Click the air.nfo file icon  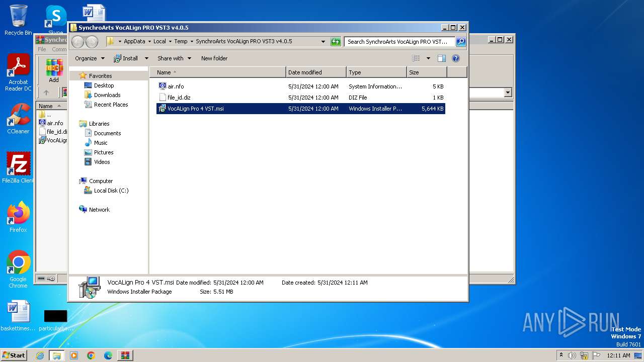(x=163, y=86)
